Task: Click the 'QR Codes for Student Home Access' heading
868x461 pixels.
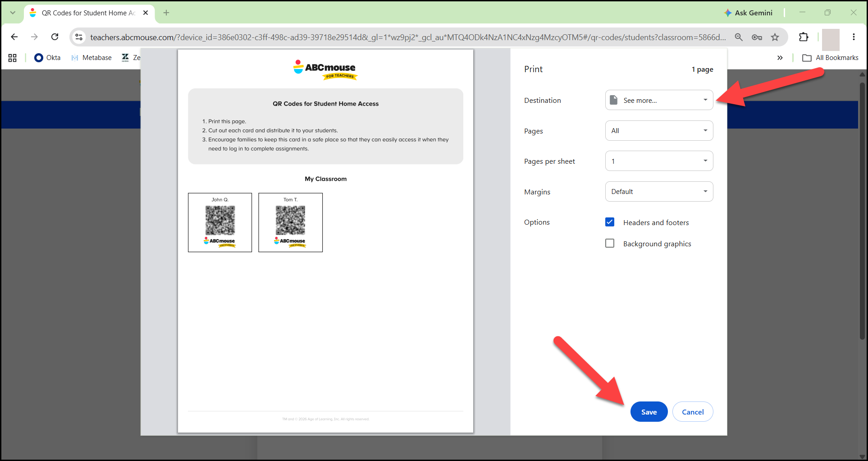Action: click(325, 104)
